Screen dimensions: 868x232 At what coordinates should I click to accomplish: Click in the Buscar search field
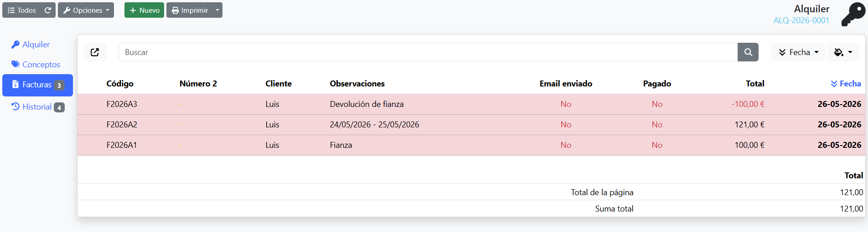pyautogui.click(x=428, y=52)
